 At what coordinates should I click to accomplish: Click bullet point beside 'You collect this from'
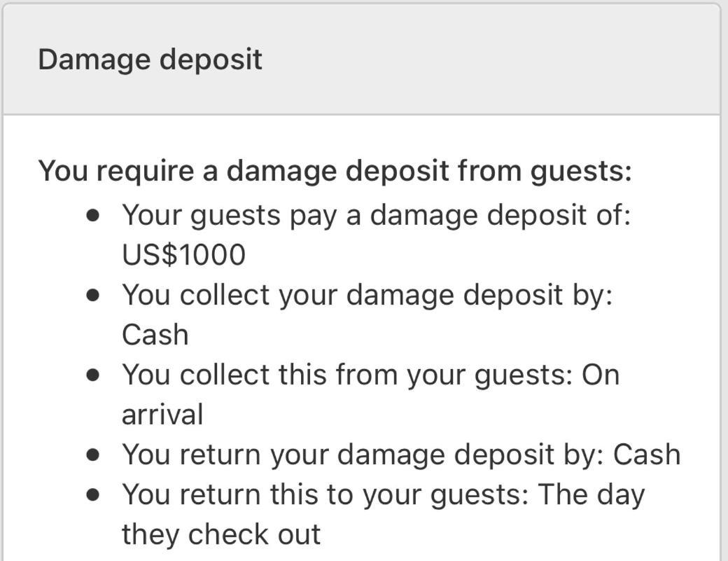point(93,375)
